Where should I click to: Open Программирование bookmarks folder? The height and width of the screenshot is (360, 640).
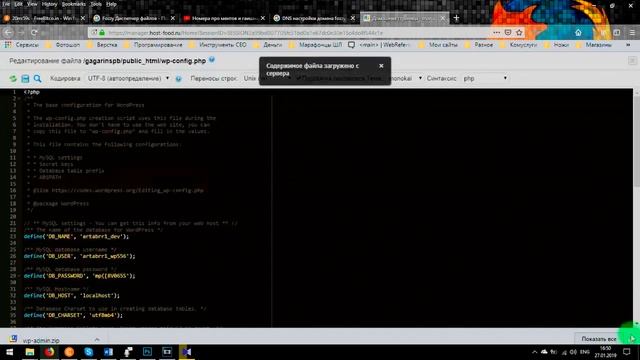(x=153, y=45)
